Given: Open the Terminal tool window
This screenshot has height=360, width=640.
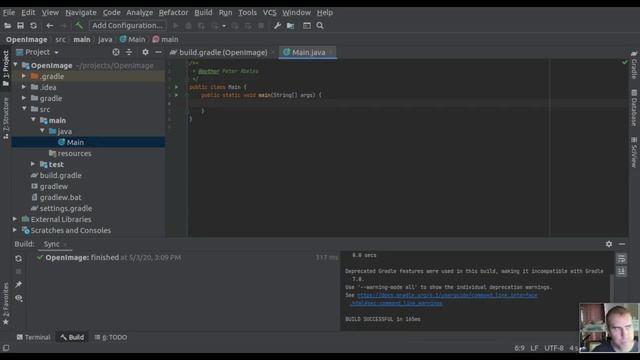Looking at the screenshot, I should pos(33,338).
